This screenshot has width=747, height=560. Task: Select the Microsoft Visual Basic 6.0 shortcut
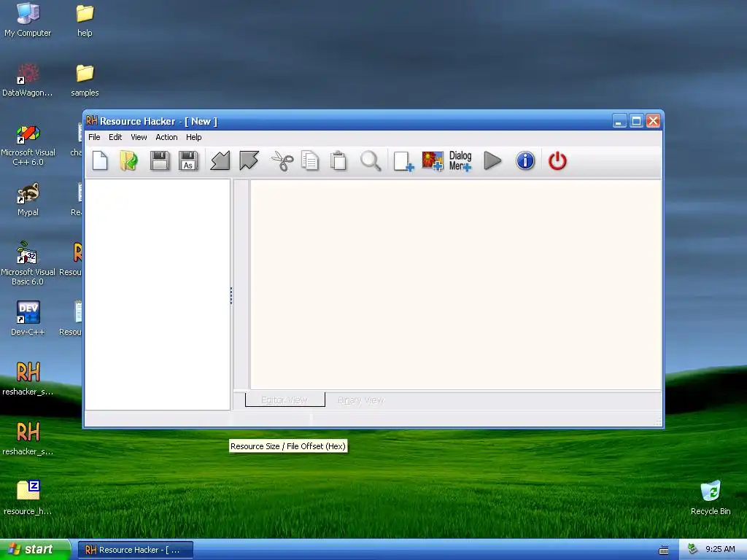coord(28,262)
